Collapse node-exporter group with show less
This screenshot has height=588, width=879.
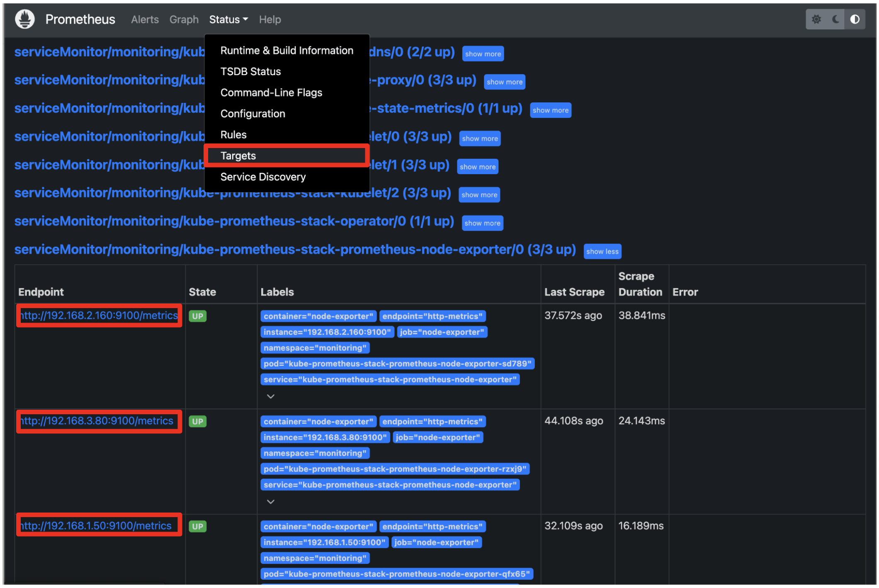click(x=602, y=251)
